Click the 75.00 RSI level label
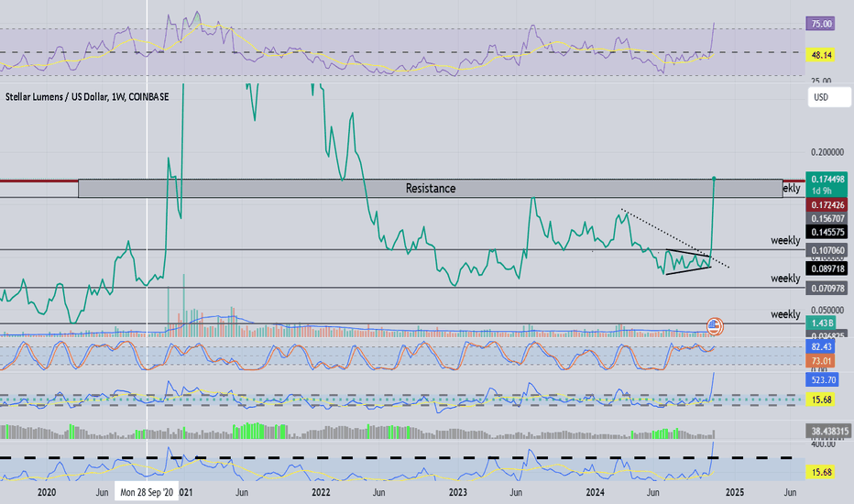 tap(820, 24)
